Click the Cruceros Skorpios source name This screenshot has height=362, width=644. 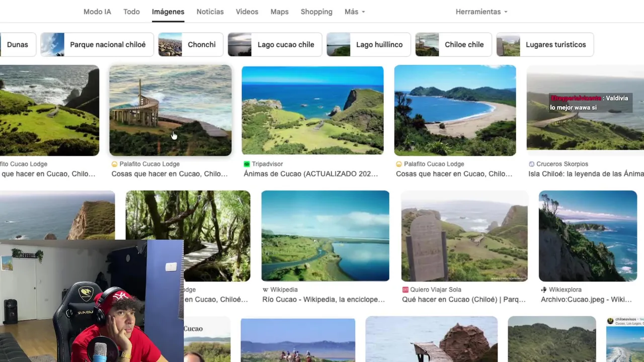point(562,164)
